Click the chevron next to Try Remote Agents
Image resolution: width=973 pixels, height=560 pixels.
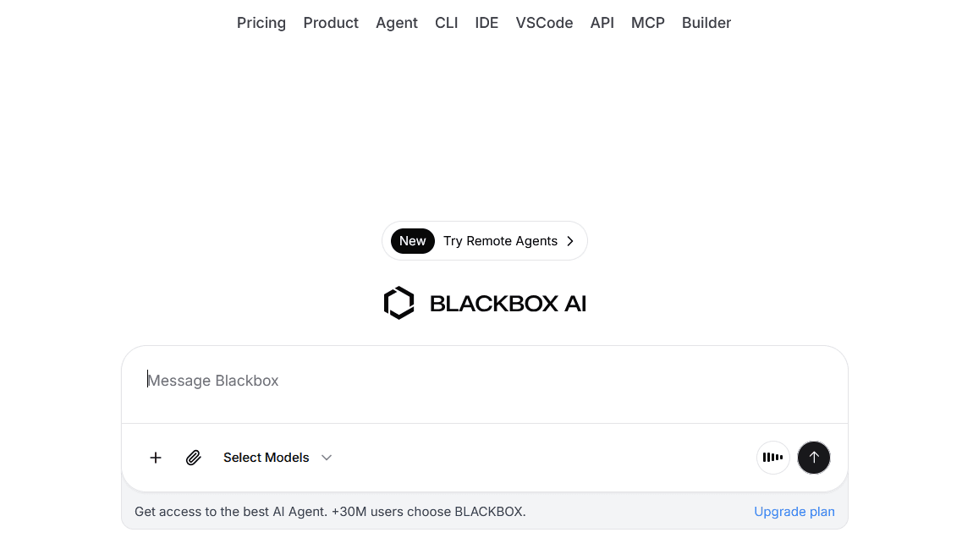569,241
